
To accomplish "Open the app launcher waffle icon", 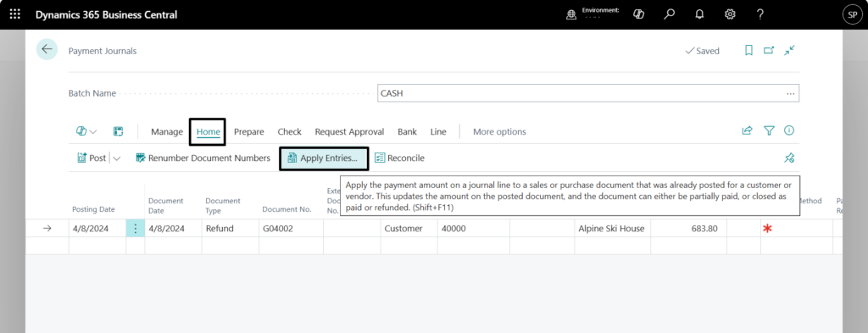I will [15, 14].
